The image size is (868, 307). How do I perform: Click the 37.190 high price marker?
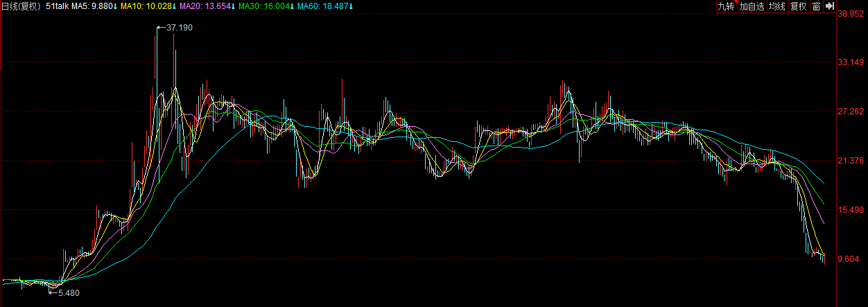[180, 28]
